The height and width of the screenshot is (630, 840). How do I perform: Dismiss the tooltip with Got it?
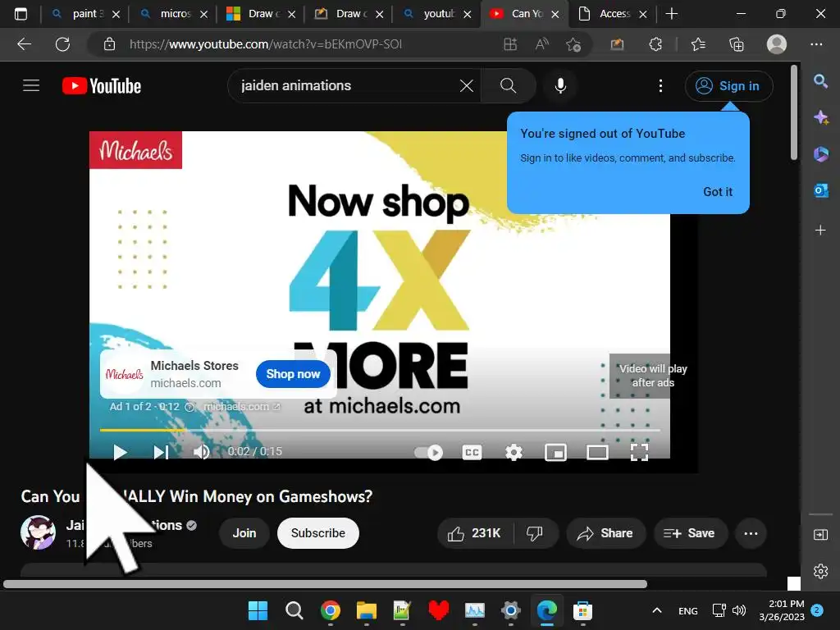click(x=717, y=192)
